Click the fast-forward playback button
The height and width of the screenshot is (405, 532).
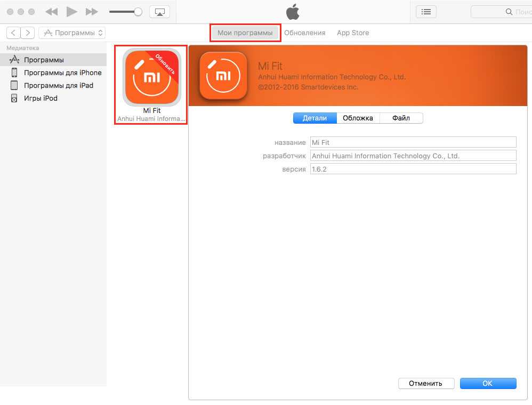[x=92, y=12]
